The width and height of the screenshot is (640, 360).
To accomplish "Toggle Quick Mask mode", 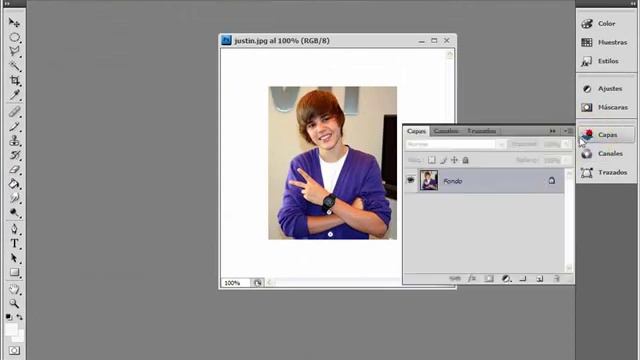I will click(14, 350).
